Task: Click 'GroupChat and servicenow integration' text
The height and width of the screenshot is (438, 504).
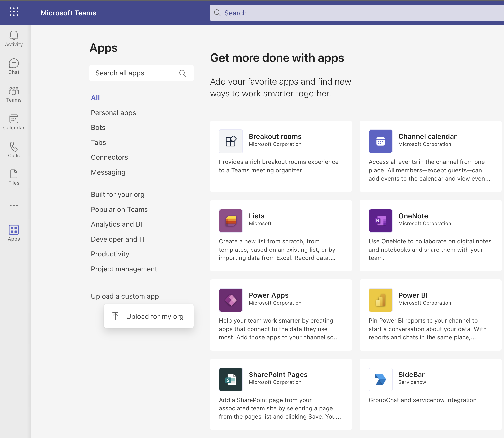Action: pos(423,400)
